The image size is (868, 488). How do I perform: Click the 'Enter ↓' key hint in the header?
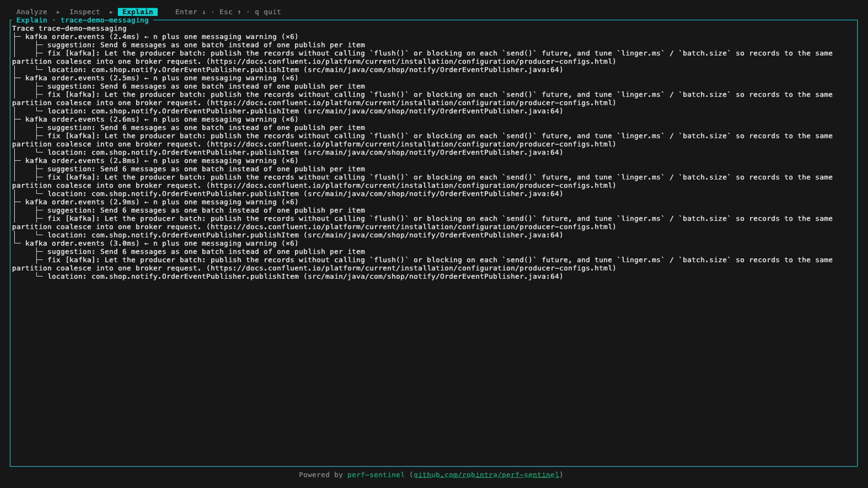click(190, 12)
